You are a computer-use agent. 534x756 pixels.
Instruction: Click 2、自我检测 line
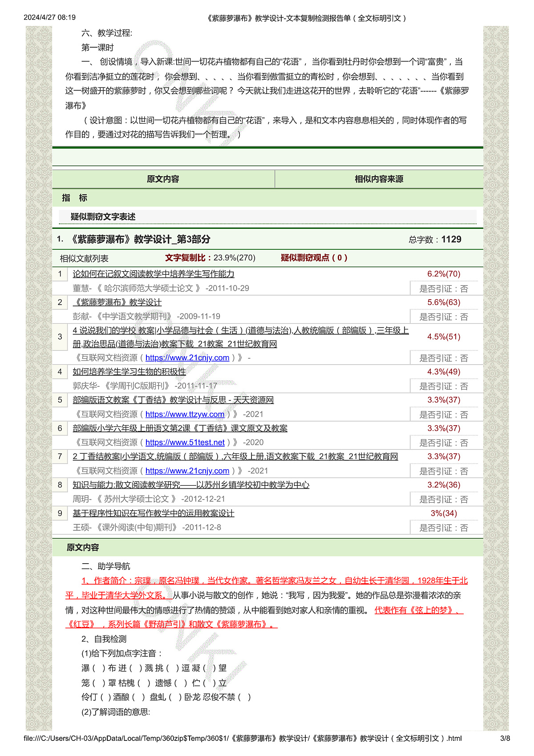pyautogui.click(x=104, y=639)
